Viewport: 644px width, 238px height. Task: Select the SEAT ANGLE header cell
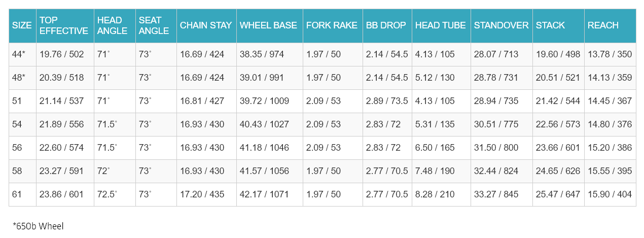coord(154,25)
